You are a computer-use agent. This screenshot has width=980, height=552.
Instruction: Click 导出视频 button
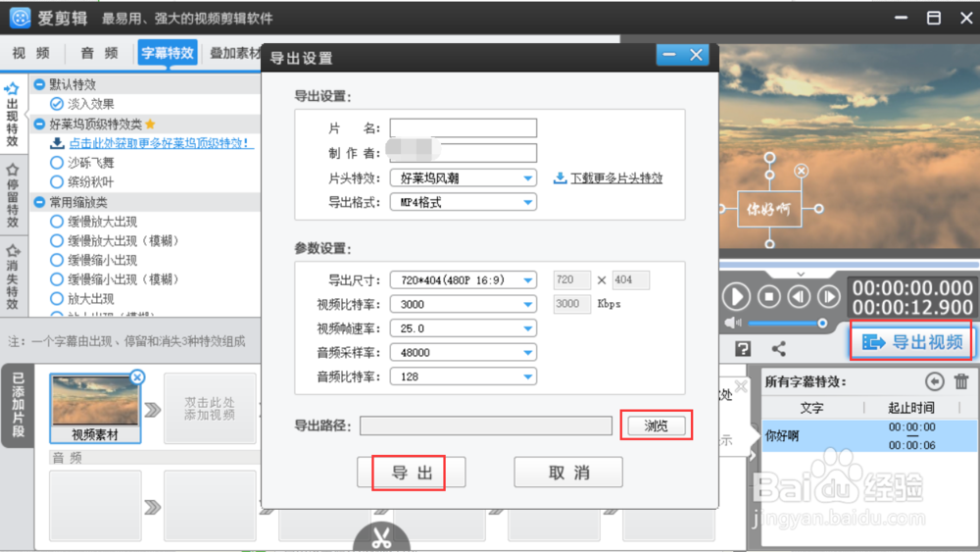[911, 342]
